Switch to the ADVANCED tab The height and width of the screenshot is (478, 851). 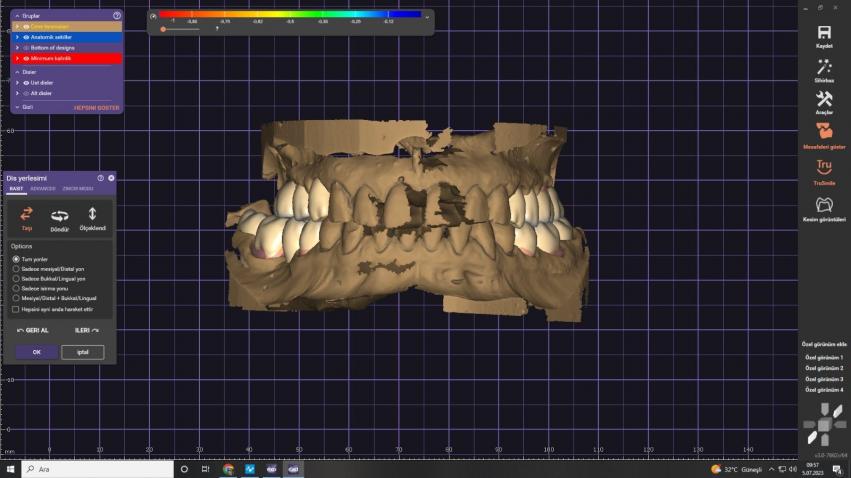tap(43, 188)
